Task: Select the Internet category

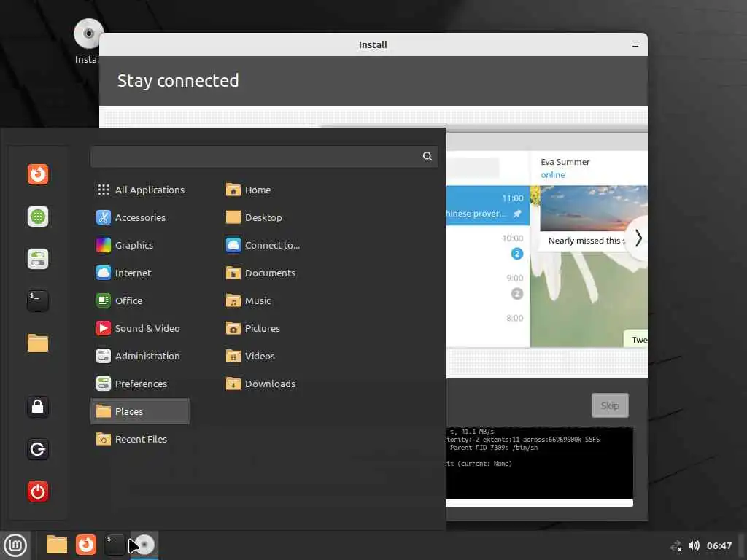Action: click(x=140, y=273)
